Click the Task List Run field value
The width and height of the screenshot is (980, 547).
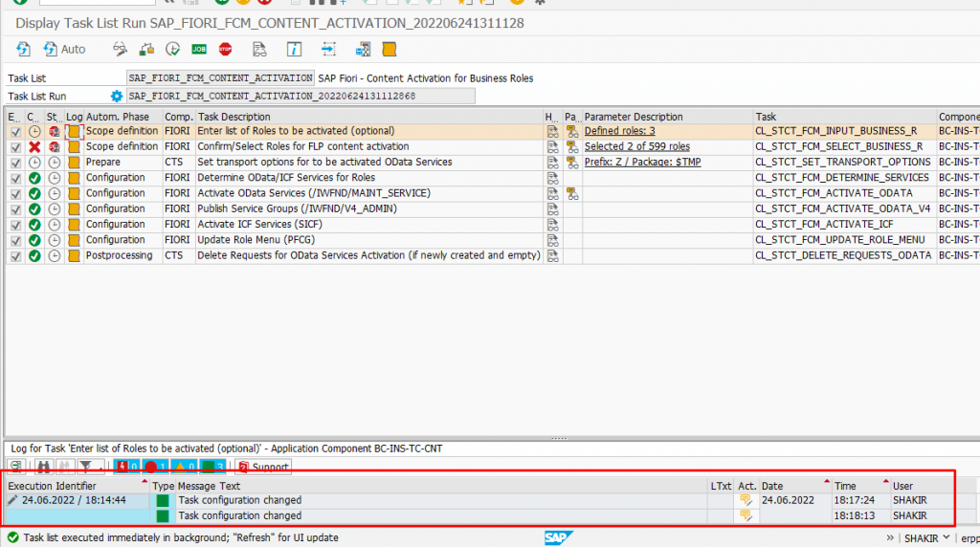tap(301, 97)
